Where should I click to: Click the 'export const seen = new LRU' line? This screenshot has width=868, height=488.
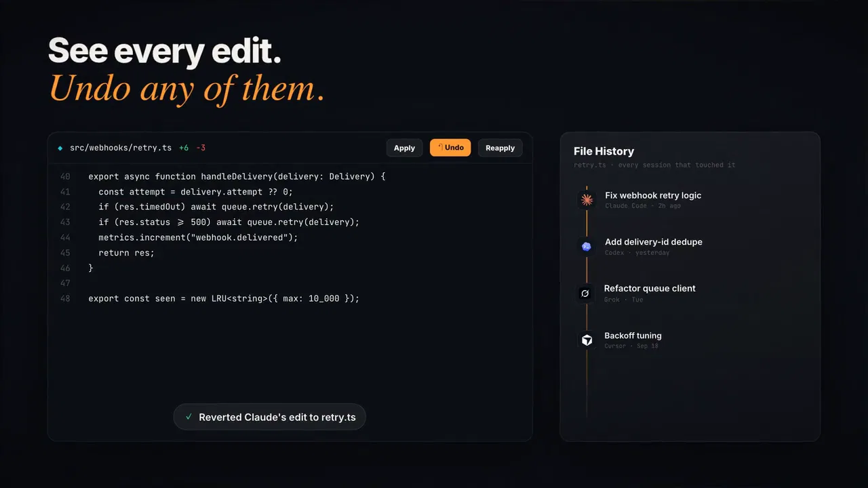pos(224,298)
